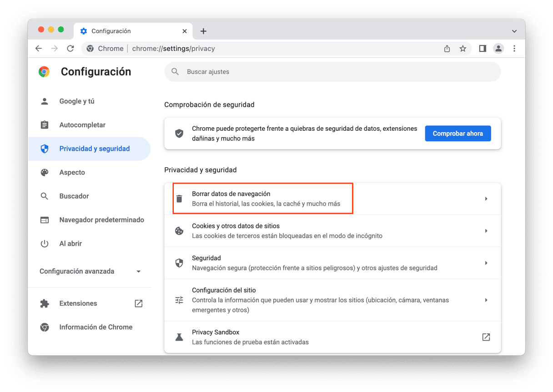Screen dimensions: 553x392
Task: Expand Configuración avanzada section
Action: pos(90,271)
